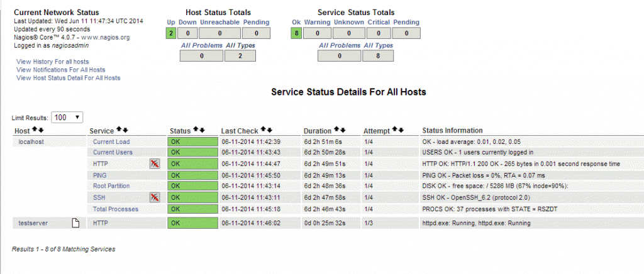The image size is (644, 274).
Task: Sort Duration column ascending arrow
Action: [336, 130]
